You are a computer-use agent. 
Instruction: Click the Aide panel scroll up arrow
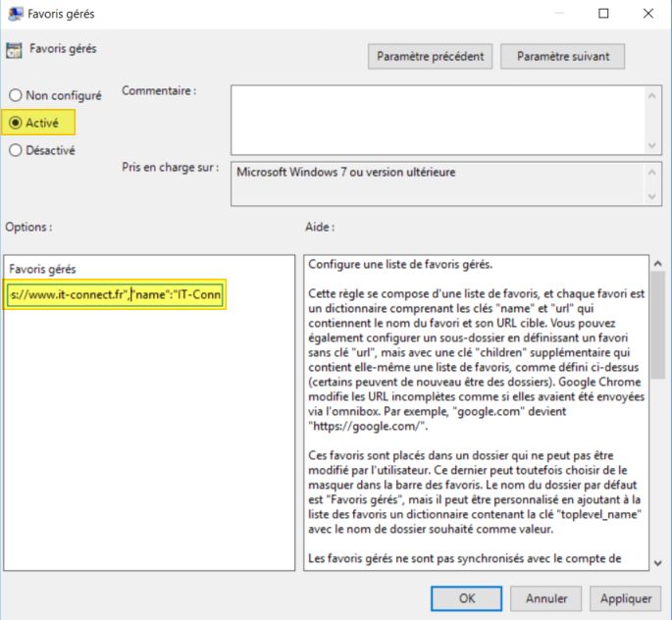[x=657, y=265]
